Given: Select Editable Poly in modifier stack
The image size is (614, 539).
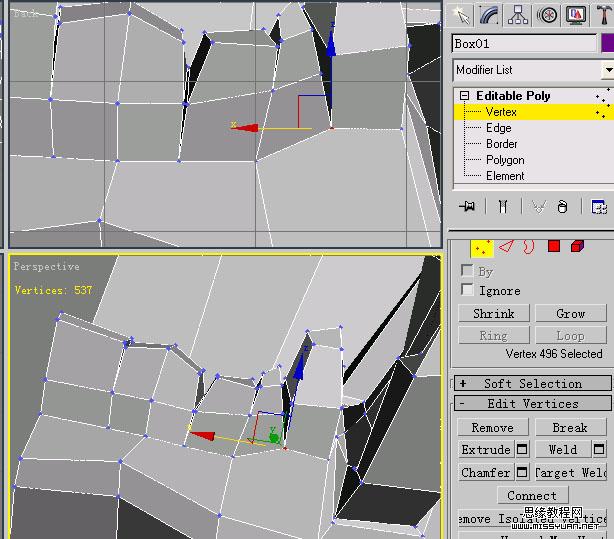Looking at the screenshot, I should (x=513, y=96).
